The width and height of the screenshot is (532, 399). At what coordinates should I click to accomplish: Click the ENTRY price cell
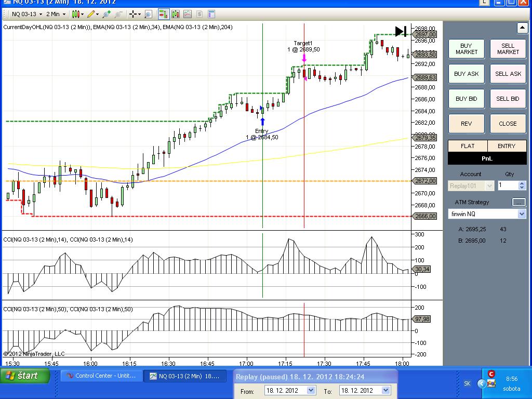[507, 146]
